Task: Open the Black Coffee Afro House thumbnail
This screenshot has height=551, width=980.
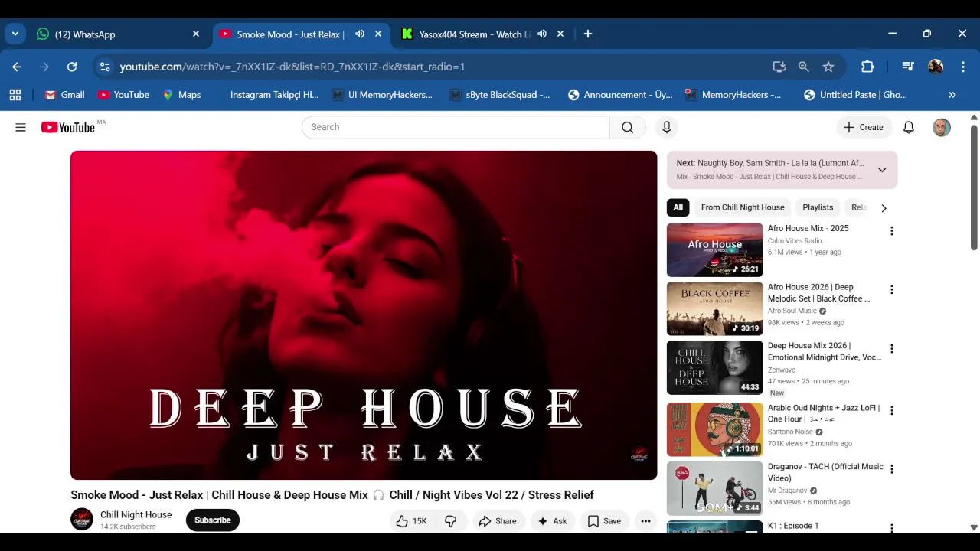Action: (715, 309)
